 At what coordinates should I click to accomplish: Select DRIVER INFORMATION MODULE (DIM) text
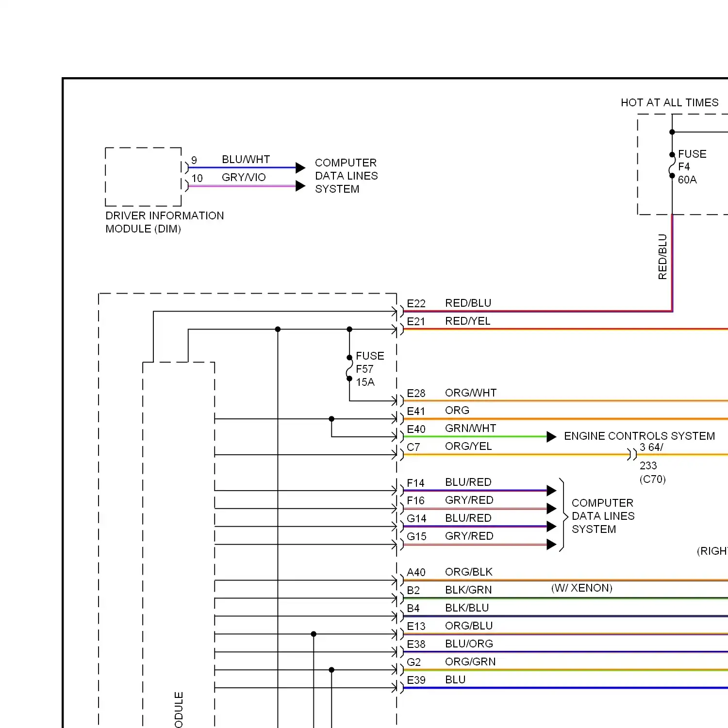pos(165,222)
